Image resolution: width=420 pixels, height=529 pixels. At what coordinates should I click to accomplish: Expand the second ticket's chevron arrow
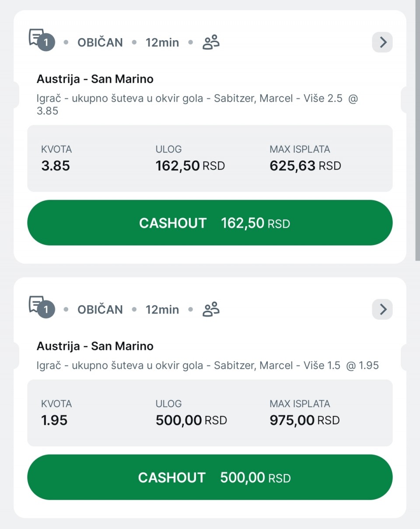[382, 310]
